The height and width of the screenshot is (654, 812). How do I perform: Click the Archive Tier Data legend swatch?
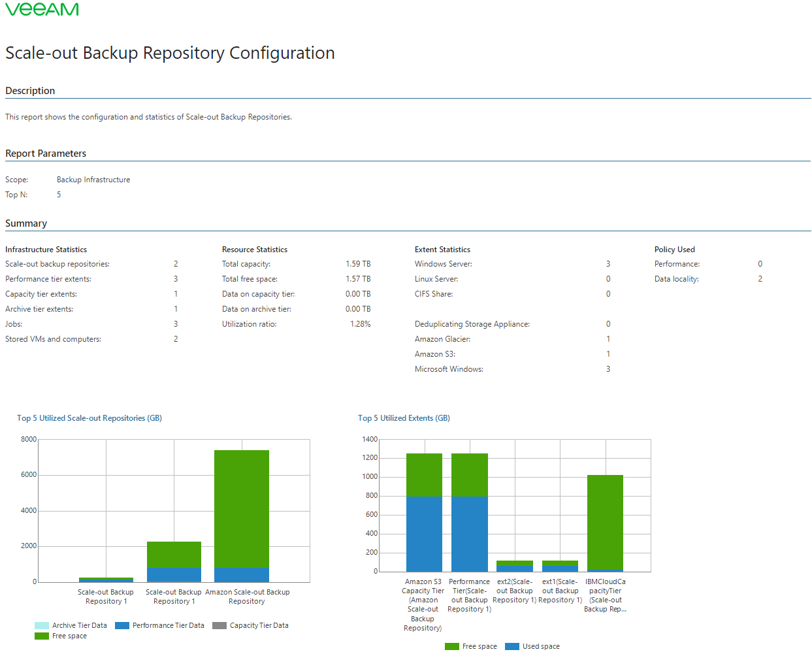click(42, 626)
